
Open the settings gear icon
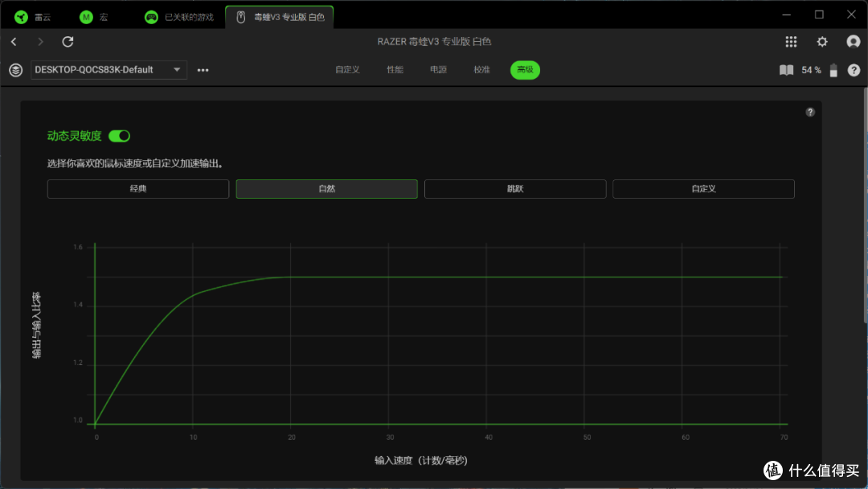tap(822, 42)
